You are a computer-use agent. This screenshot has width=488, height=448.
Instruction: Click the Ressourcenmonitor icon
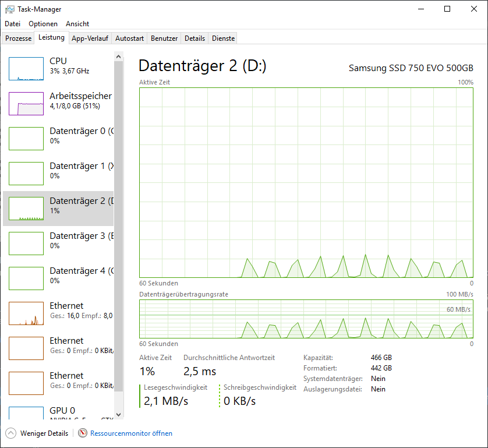(x=83, y=433)
